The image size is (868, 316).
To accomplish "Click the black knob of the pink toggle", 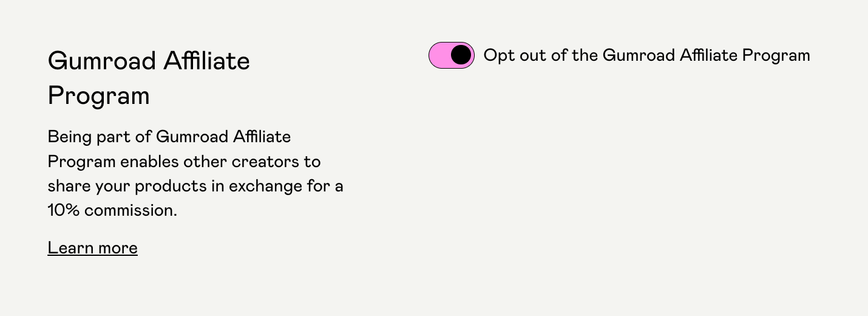I will [x=461, y=55].
